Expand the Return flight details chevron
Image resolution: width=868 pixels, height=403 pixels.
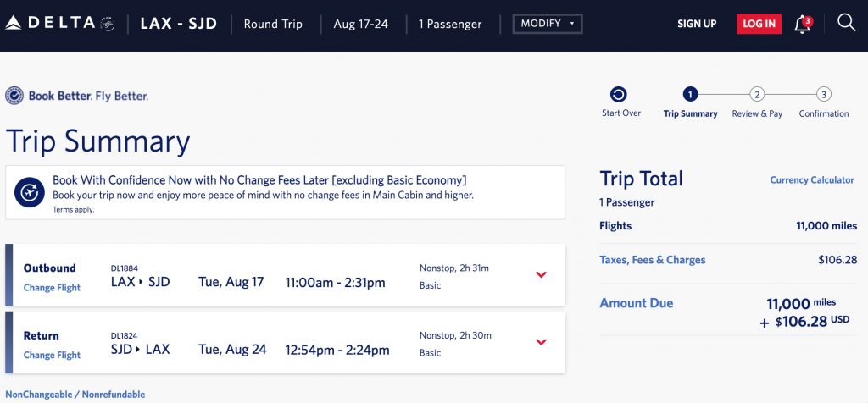(542, 342)
